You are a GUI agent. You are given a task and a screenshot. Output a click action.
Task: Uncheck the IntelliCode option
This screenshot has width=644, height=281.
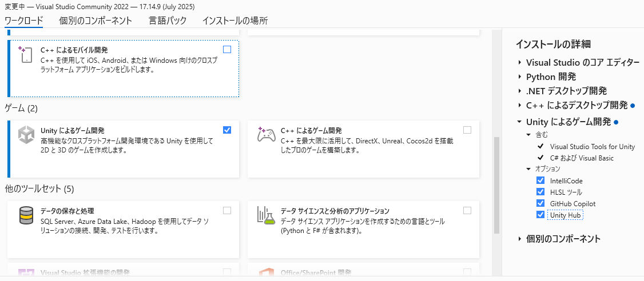(x=540, y=180)
